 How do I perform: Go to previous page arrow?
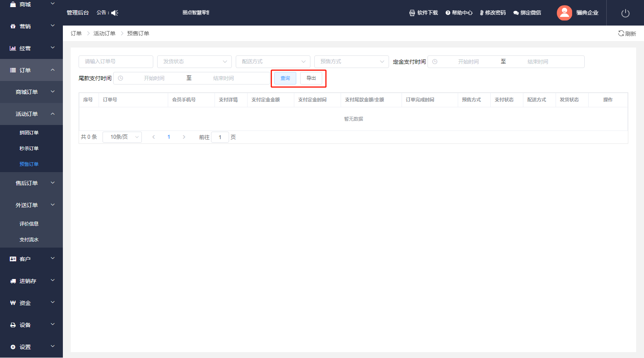tap(154, 137)
